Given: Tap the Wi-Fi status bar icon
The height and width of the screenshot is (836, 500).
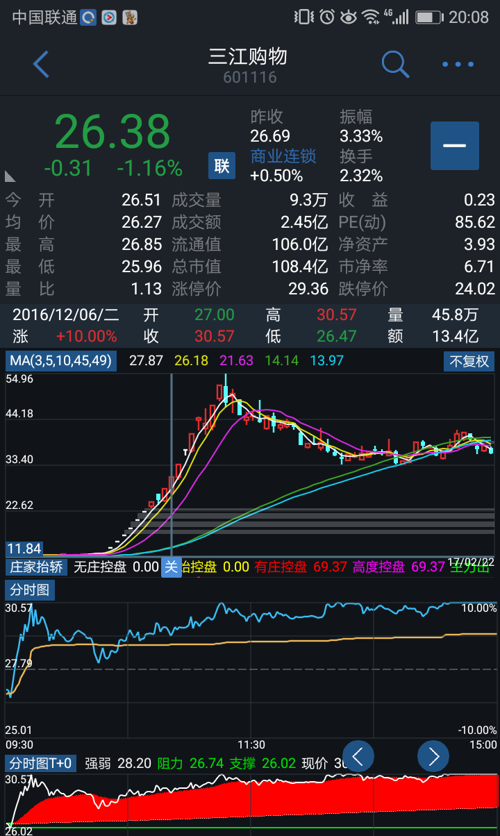Looking at the screenshot, I should coord(370,17).
